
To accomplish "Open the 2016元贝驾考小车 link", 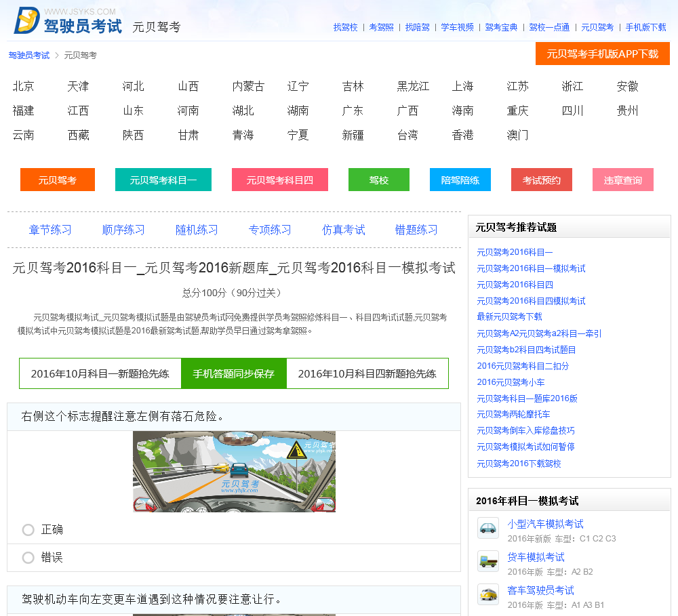I will click(511, 382).
